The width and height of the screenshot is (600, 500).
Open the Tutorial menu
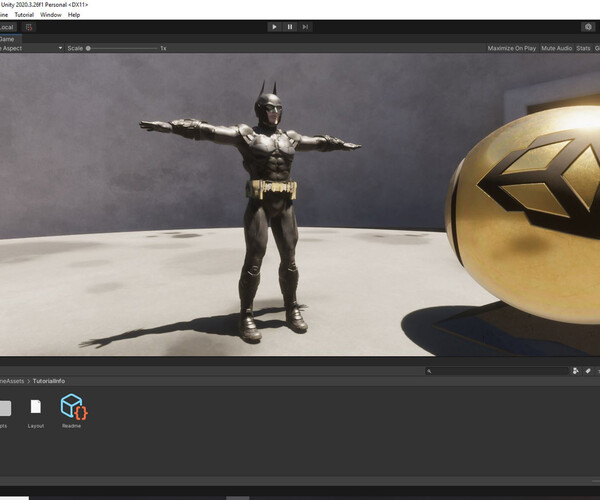tap(24, 15)
